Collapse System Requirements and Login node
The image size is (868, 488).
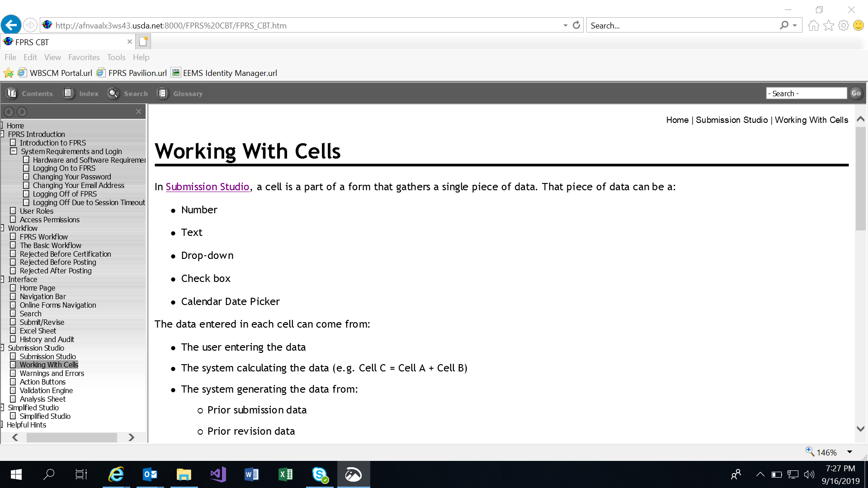pos(14,151)
